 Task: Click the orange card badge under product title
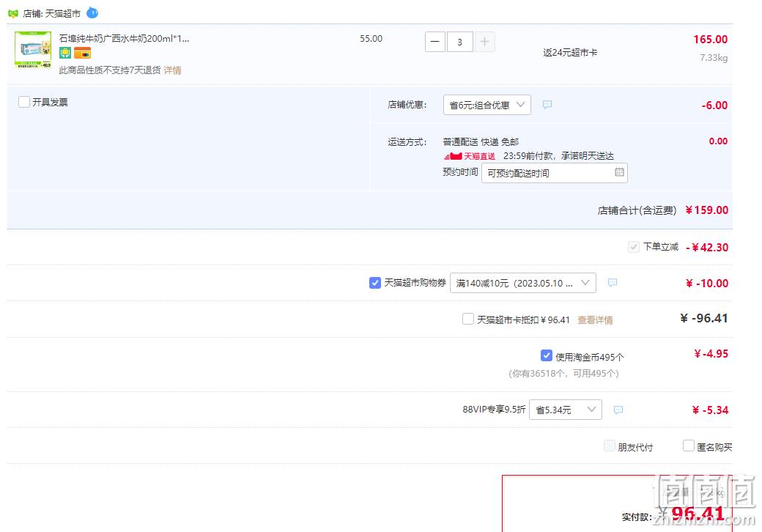(82, 53)
